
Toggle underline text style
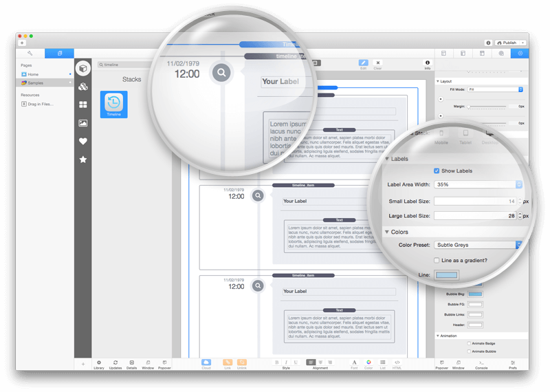(x=296, y=362)
